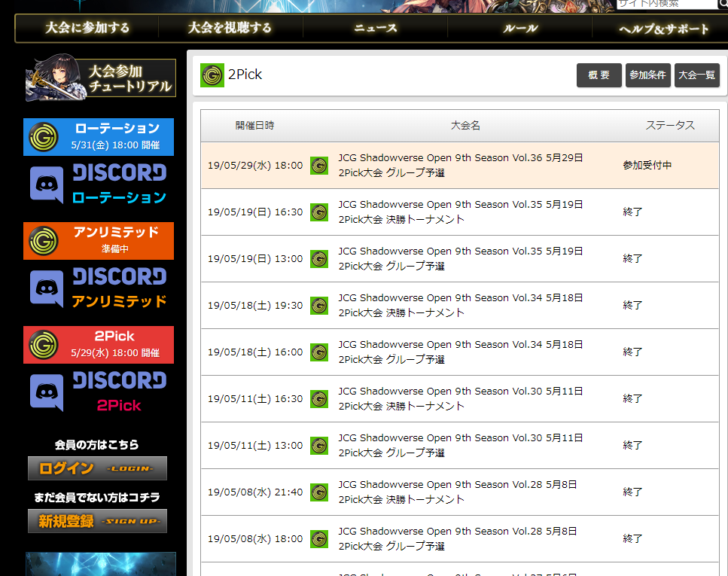Click the JCG icon in Vol.30 グループ予選 row

[x=319, y=446]
